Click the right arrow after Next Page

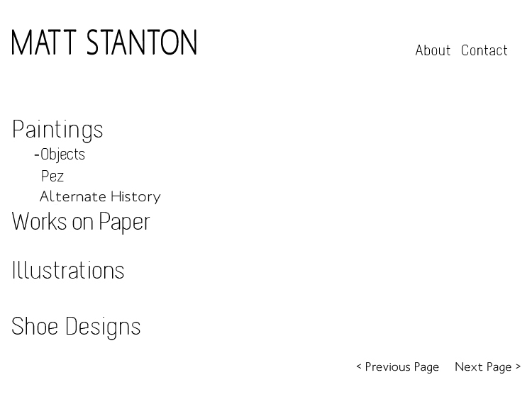518,366
